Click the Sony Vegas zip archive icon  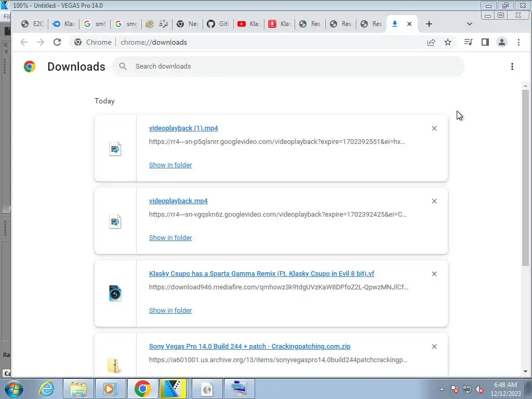pos(114,365)
